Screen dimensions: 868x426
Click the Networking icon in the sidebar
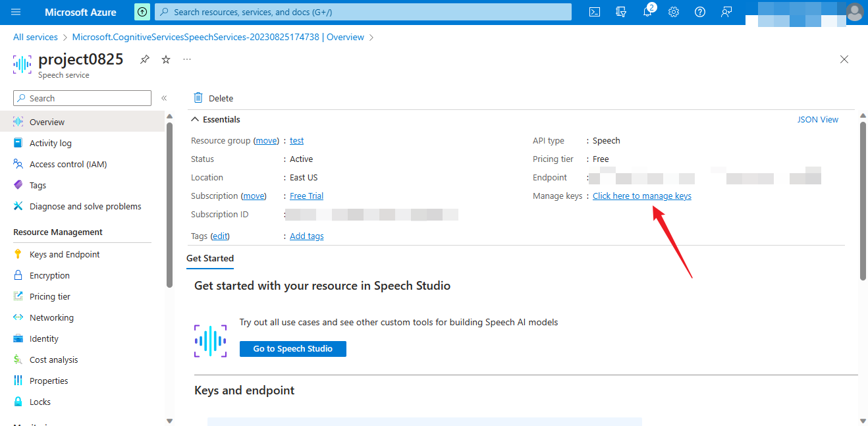click(18, 317)
